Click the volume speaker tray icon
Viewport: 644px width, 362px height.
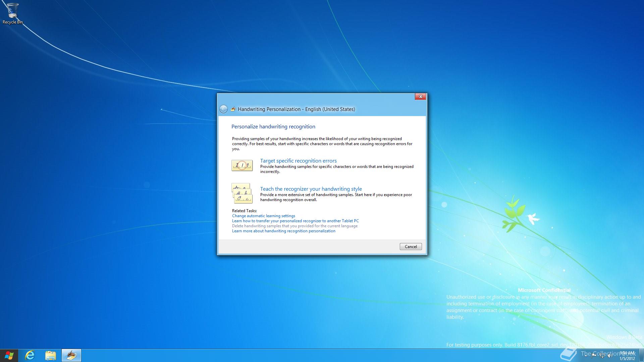[x=610, y=356]
